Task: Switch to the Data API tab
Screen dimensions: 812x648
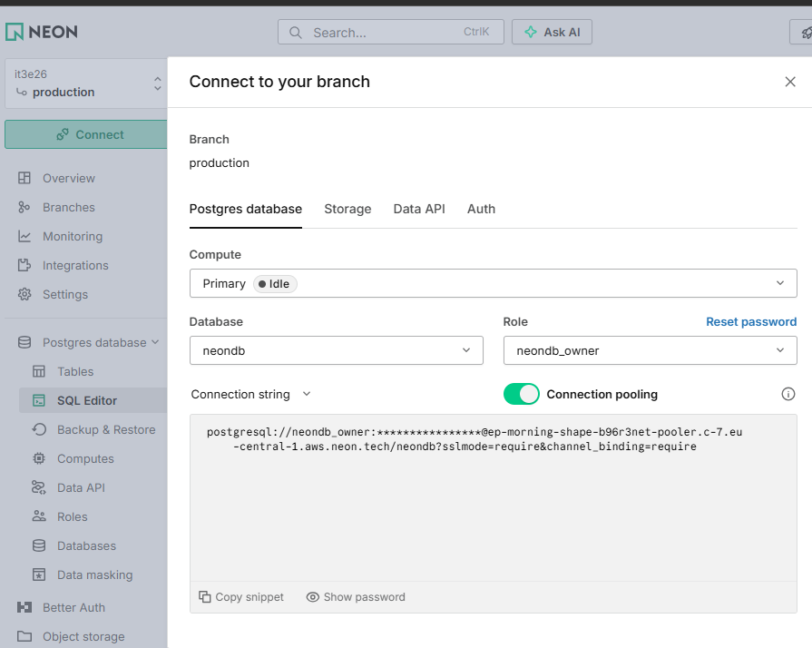Action: point(419,209)
